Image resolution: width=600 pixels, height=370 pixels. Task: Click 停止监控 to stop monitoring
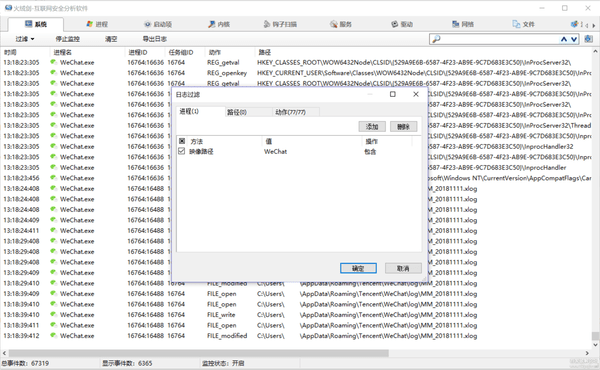(67, 39)
